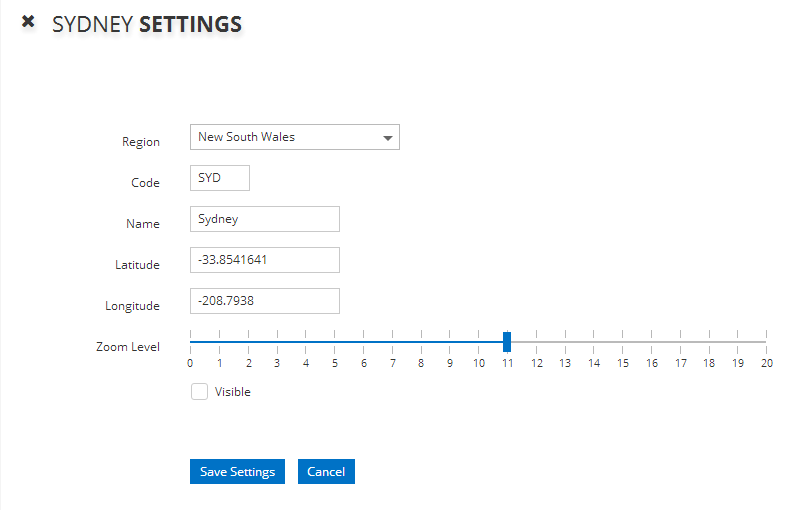This screenshot has height=510, width=800.
Task: Click the Cancel button
Action: click(326, 472)
